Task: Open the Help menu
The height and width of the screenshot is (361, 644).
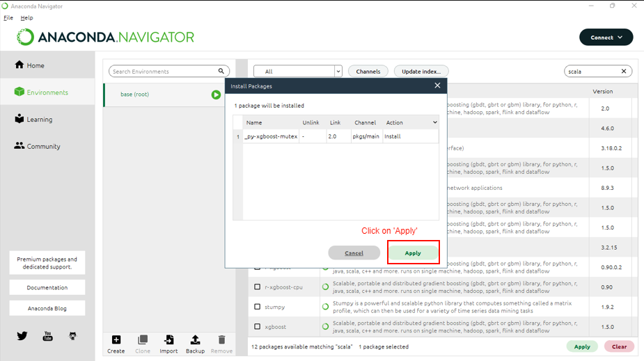Action: pos(26,17)
